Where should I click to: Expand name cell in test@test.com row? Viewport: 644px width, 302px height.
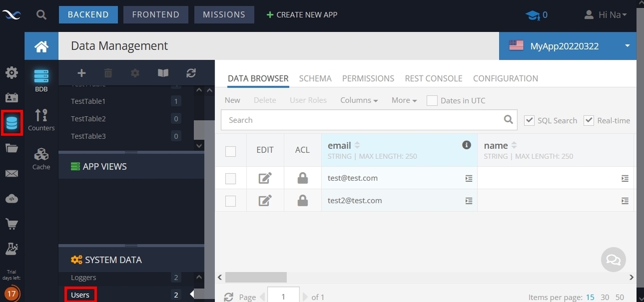(625, 178)
